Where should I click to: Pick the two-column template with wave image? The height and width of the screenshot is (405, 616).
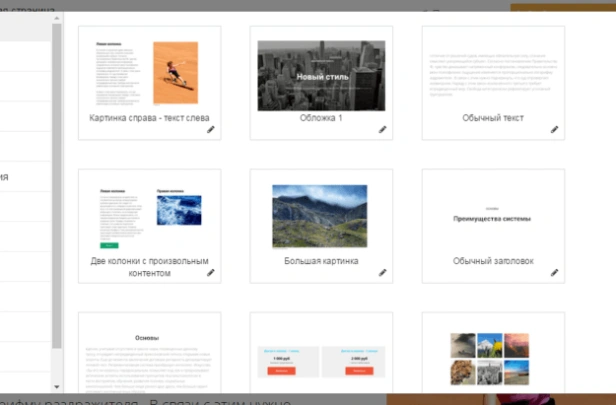click(x=149, y=216)
